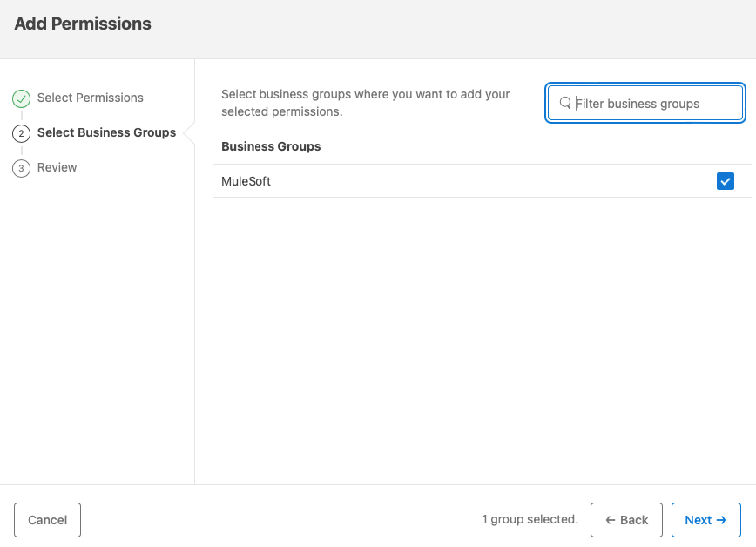Click the Business Groups column header
This screenshot has height=547, width=756.
271,146
